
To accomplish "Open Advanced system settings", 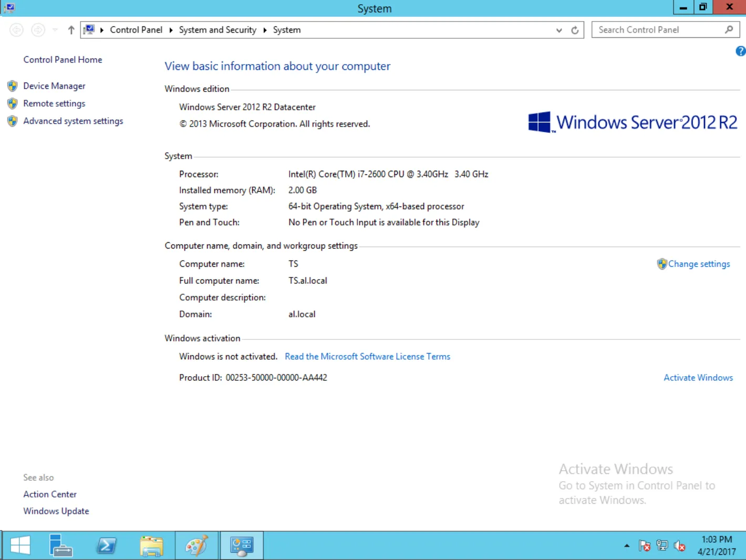I will (x=73, y=121).
